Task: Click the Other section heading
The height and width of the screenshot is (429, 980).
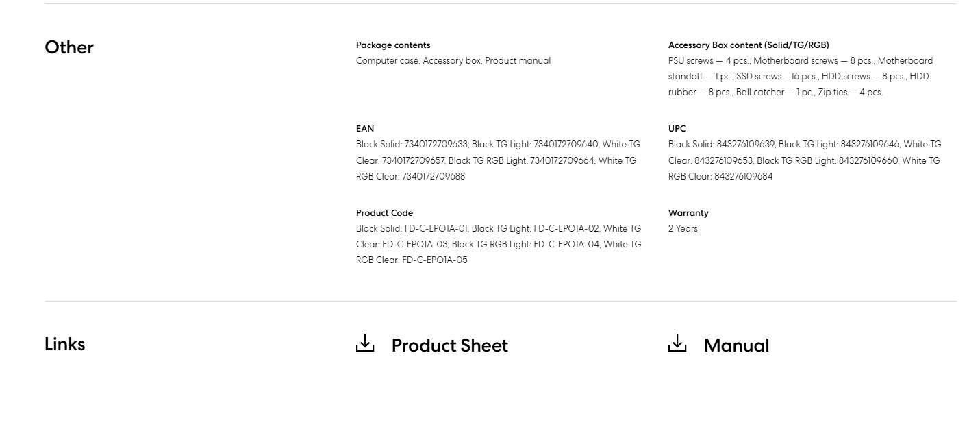Action: 69,47
